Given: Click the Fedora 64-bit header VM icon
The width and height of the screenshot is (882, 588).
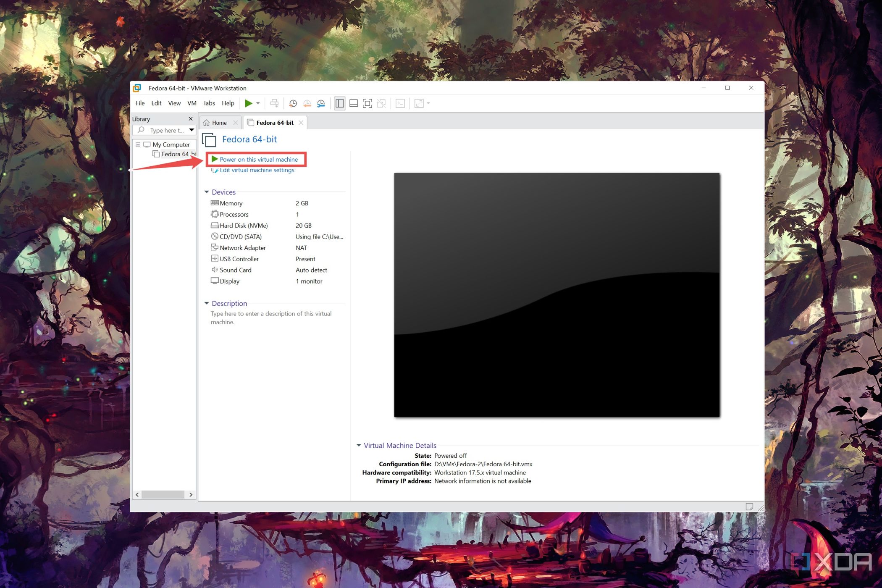Looking at the screenshot, I should [209, 139].
